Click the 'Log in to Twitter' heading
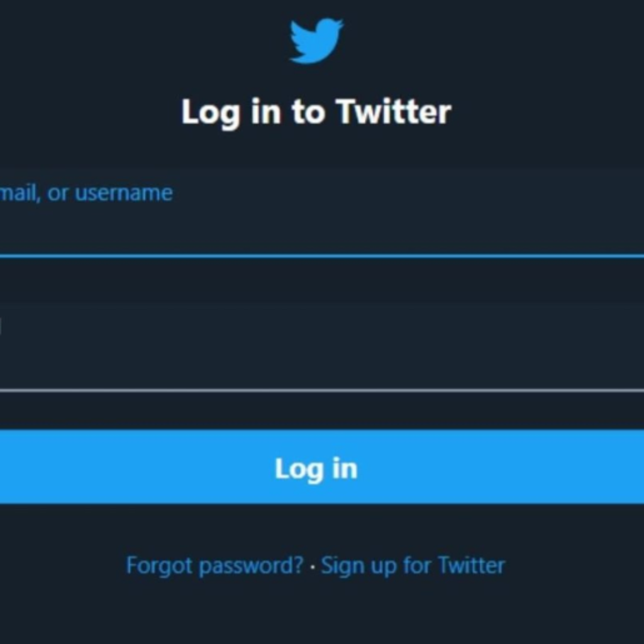Image resolution: width=644 pixels, height=644 pixels. pos(316,112)
